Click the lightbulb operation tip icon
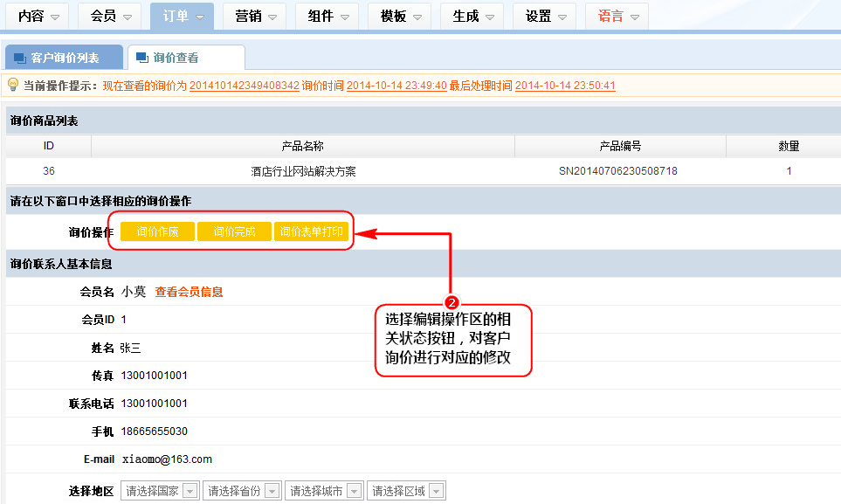This screenshot has height=504, width=841. (13, 85)
